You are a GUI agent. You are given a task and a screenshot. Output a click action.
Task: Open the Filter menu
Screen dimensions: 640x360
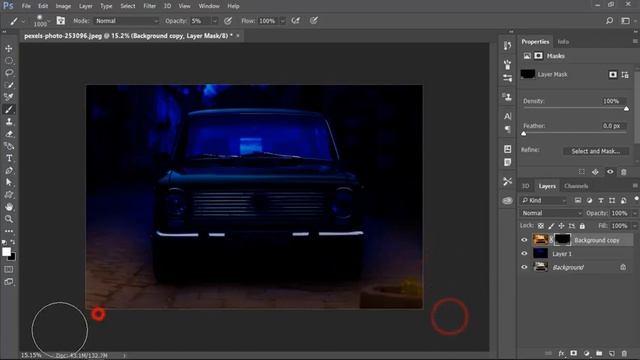pos(149,6)
